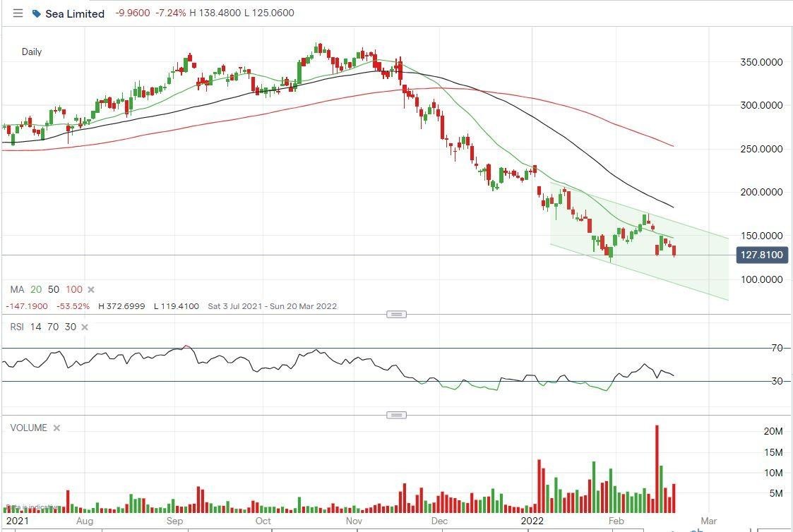The width and height of the screenshot is (793, 532).
Task: Open the VOLUME indicator label
Action: point(28,428)
